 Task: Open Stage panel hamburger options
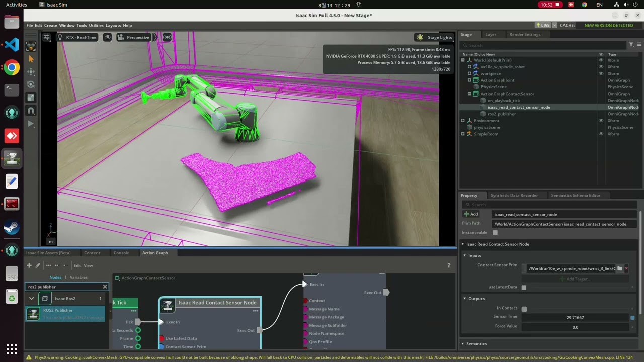[639, 45]
